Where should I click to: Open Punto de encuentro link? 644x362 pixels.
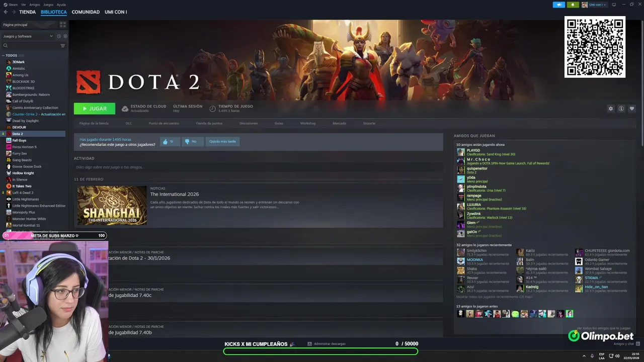click(164, 123)
